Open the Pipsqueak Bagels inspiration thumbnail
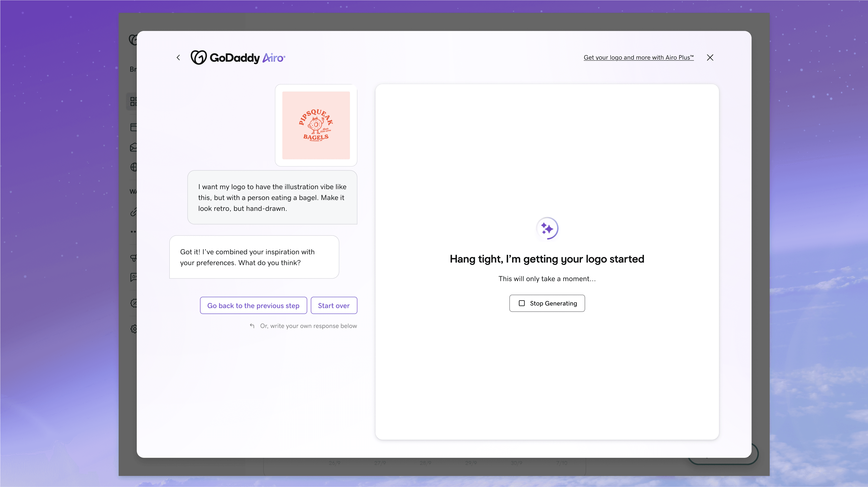This screenshot has width=868, height=487. 316,125
